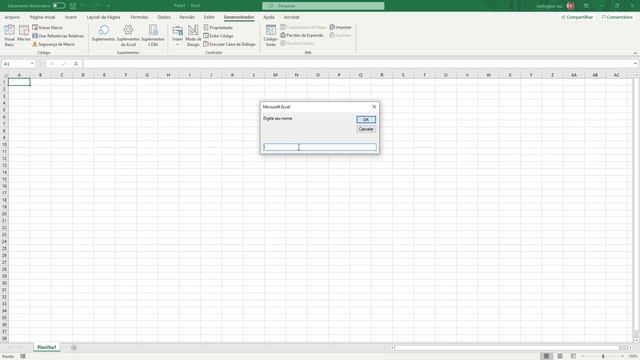Open the Dados tab

164,17
